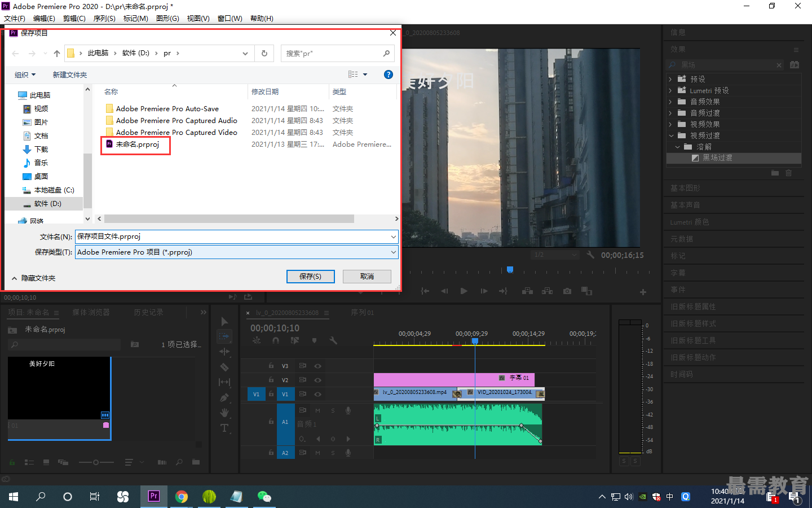
Task: Open the Edit (编辑) menu
Action: 44,19
